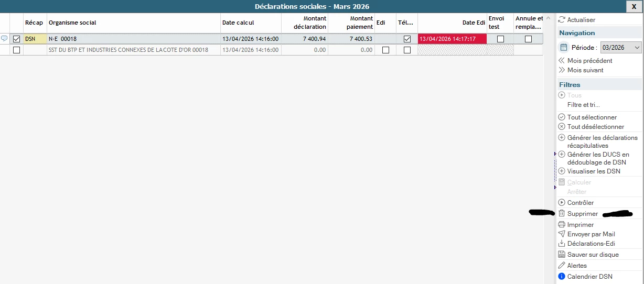The width and height of the screenshot is (644, 284).
Task: Check the selection checkbox on the SST DU BTP row
Action: [16, 50]
